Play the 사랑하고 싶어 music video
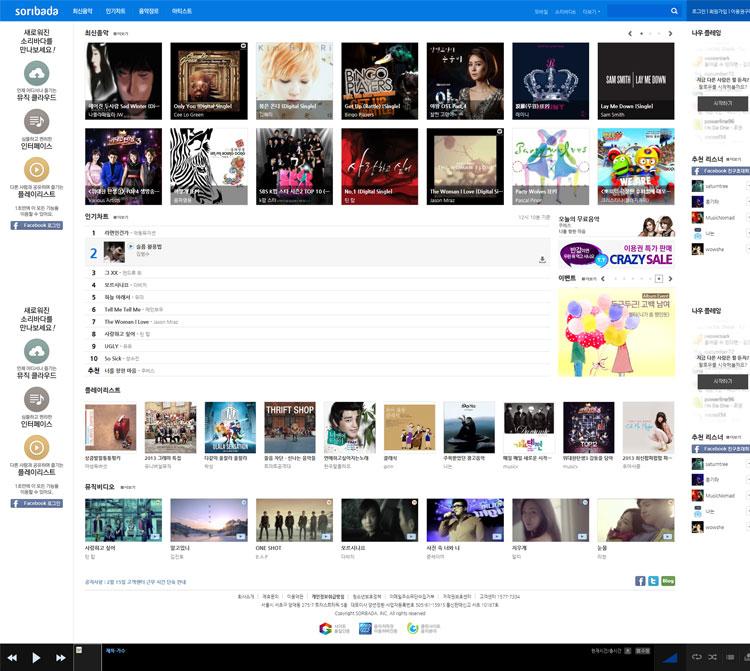750x671 pixels. tap(123, 520)
